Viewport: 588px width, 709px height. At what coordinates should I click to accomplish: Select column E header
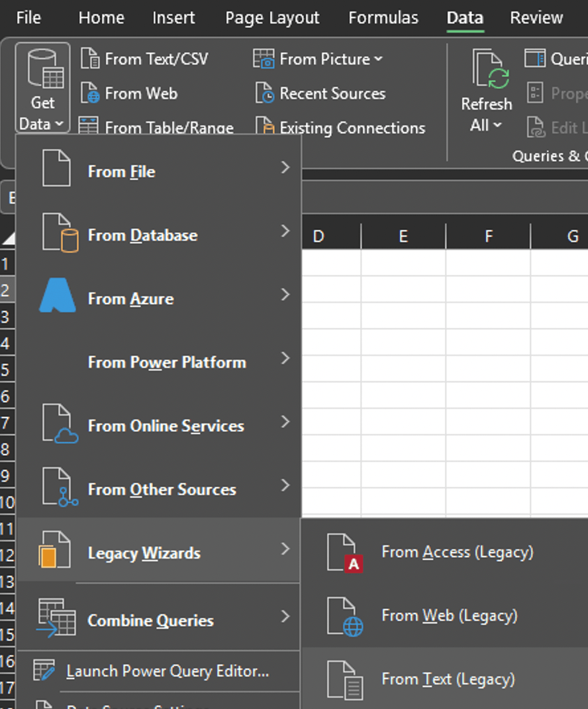point(403,236)
